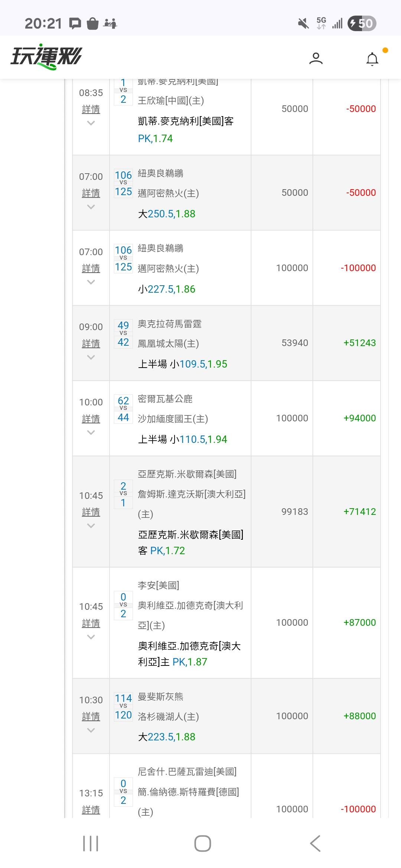Screen dimensions: 401x868
Task: Expand chevron under the 10:00 Bucks match
Action: point(91,433)
